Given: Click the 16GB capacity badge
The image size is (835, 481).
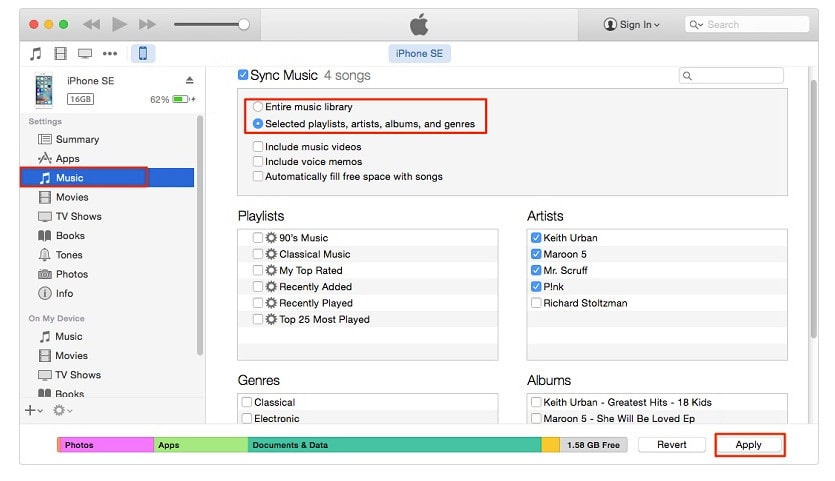Looking at the screenshot, I should pyautogui.click(x=80, y=99).
